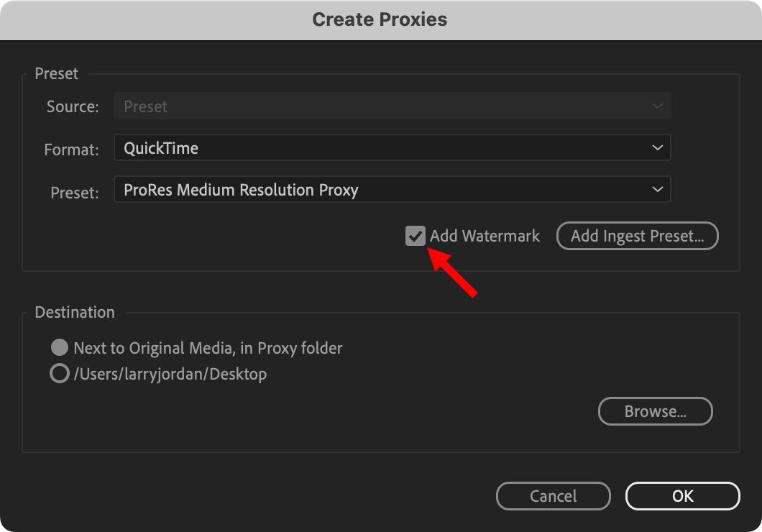
Task: Click the Next to Original Media label text
Action: [208, 348]
